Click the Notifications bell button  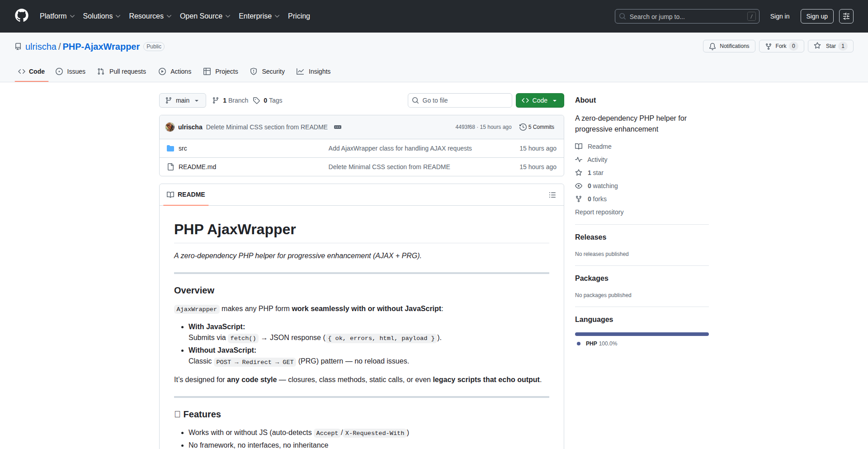point(729,46)
